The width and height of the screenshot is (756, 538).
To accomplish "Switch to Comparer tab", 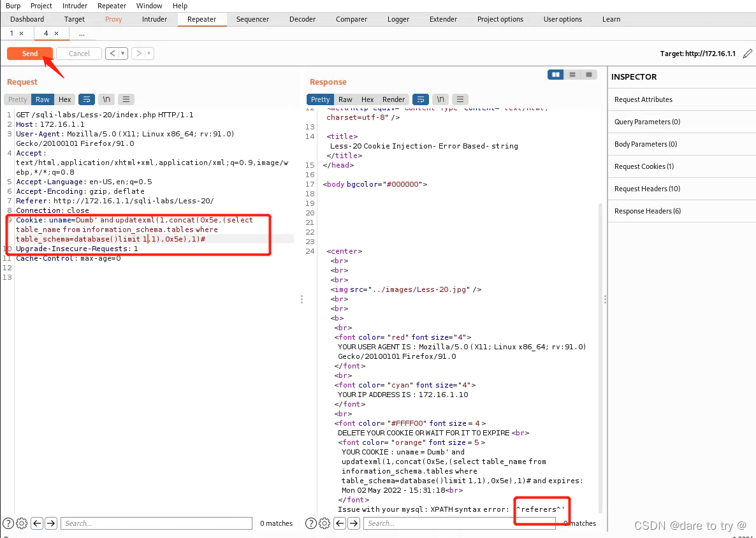I will pos(351,19).
